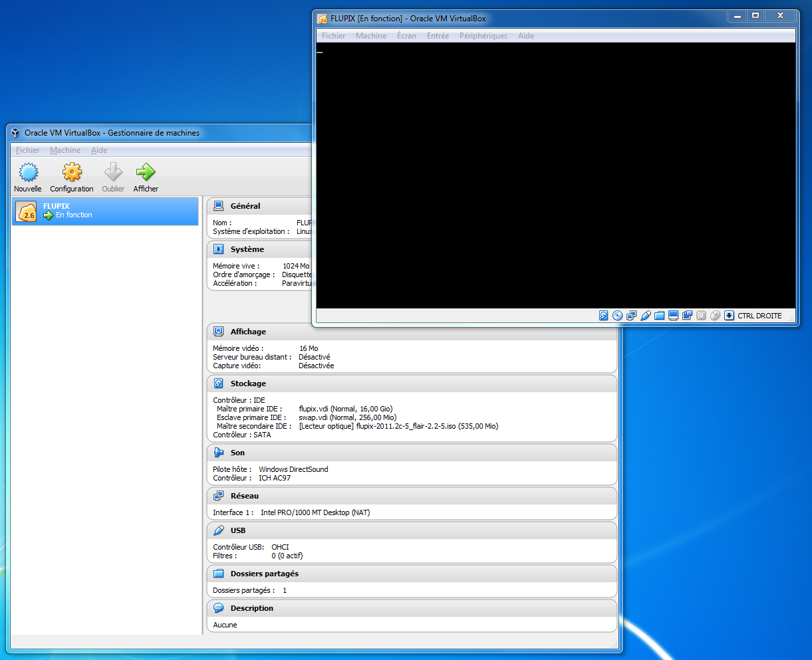Image resolution: width=812 pixels, height=660 pixels.
Task: Open Configuration from the manager toolbar
Action: [72, 173]
